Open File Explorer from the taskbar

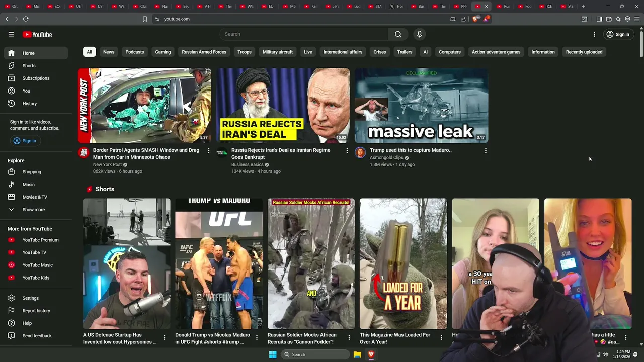pos(357,354)
